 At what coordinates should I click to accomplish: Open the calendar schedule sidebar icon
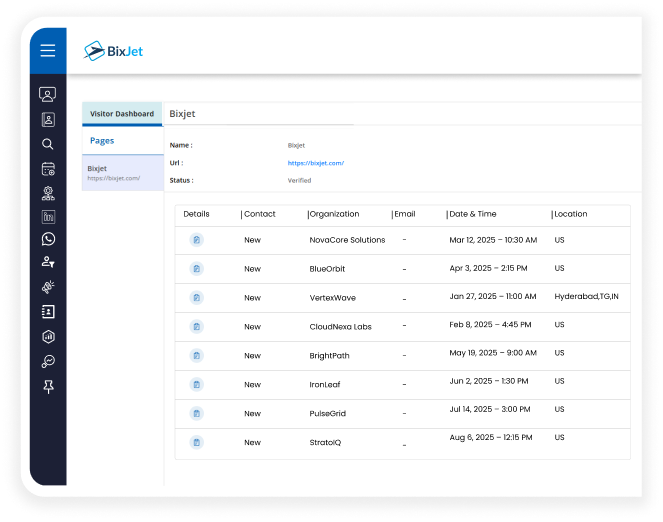48,168
